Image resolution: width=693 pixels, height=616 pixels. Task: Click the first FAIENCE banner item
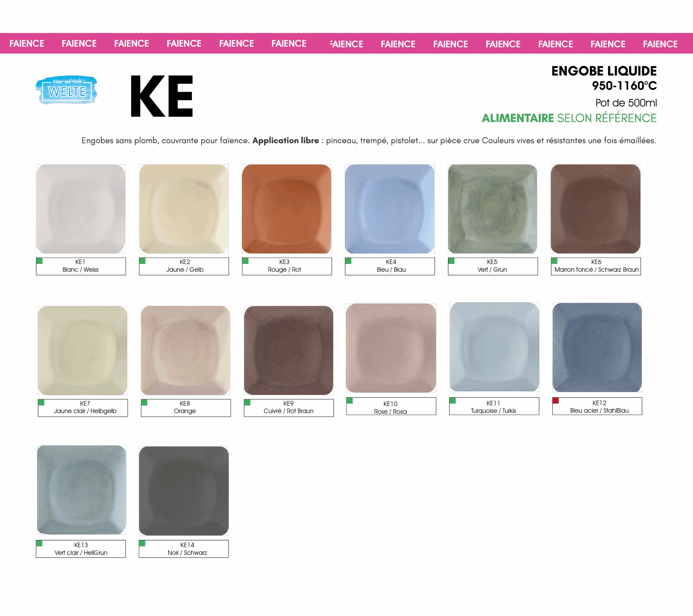(x=27, y=43)
